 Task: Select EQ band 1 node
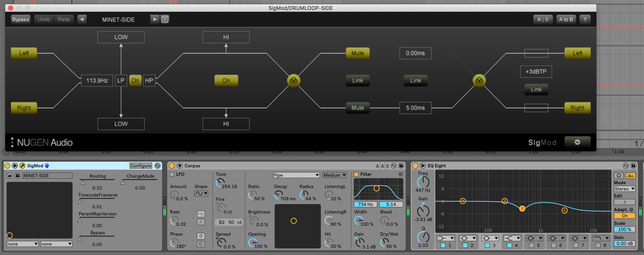[463, 201]
